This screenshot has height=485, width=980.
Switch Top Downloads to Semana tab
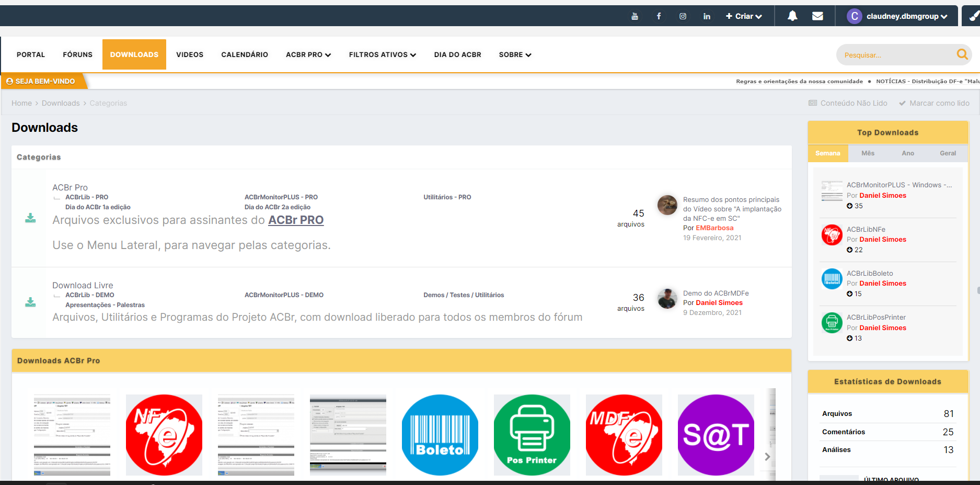click(828, 153)
